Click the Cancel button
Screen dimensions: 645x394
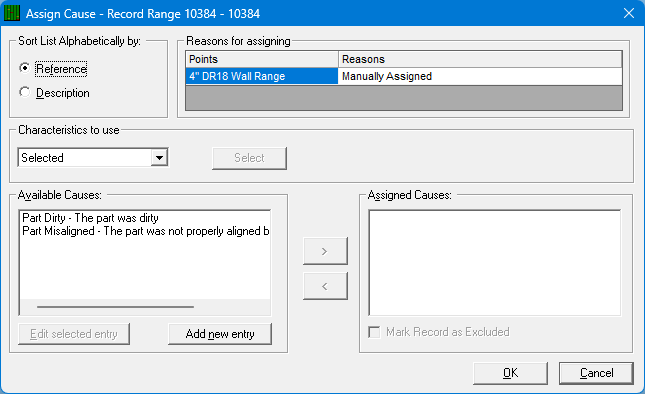[x=596, y=373]
